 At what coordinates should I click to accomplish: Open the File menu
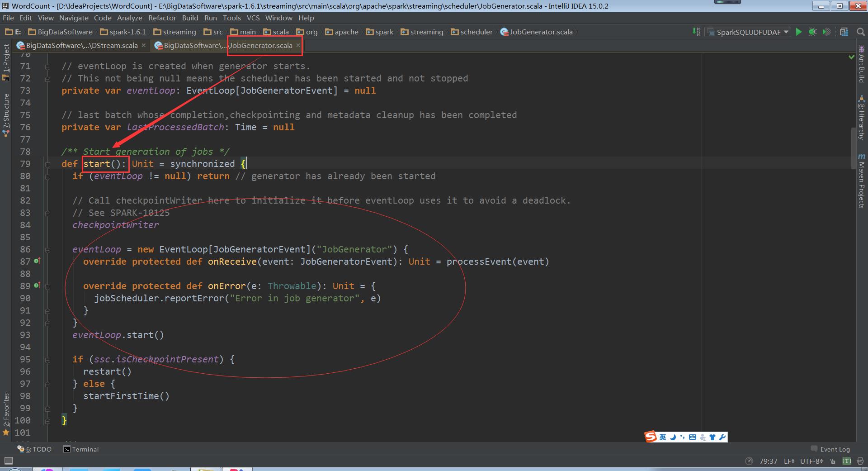[x=8, y=18]
